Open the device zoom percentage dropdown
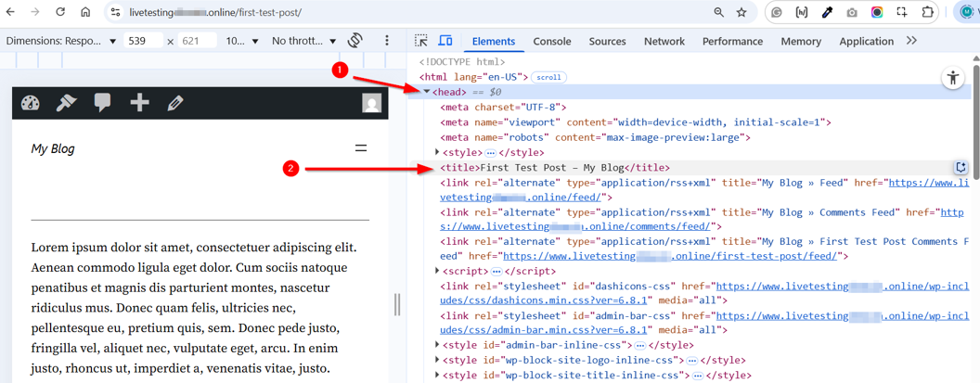This screenshot has width=980, height=383. pyautogui.click(x=241, y=41)
